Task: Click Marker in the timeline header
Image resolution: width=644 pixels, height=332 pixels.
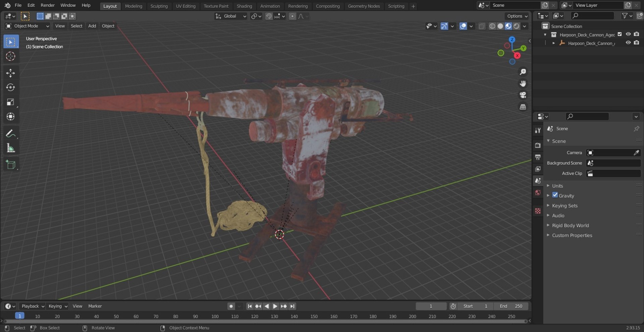Action: click(95, 306)
